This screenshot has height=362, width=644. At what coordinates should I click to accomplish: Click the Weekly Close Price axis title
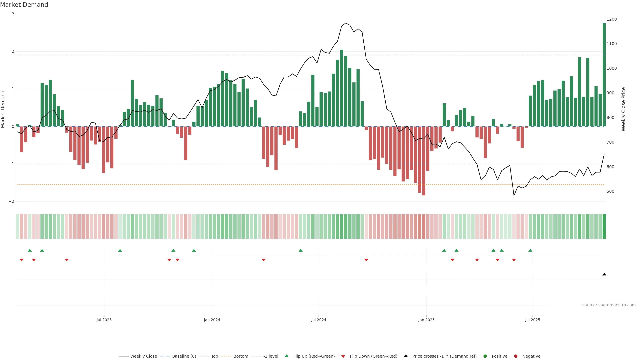point(623,109)
